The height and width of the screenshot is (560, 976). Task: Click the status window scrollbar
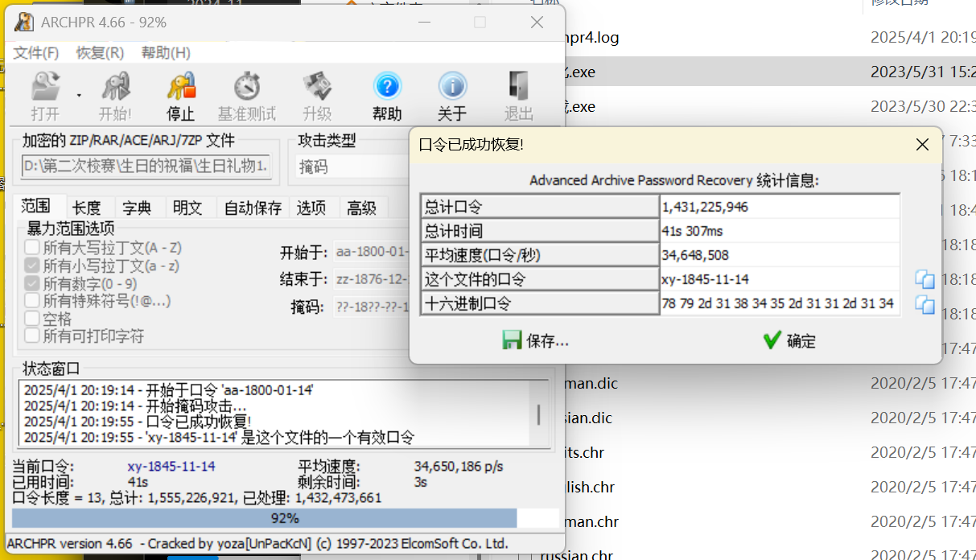(538, 414)
